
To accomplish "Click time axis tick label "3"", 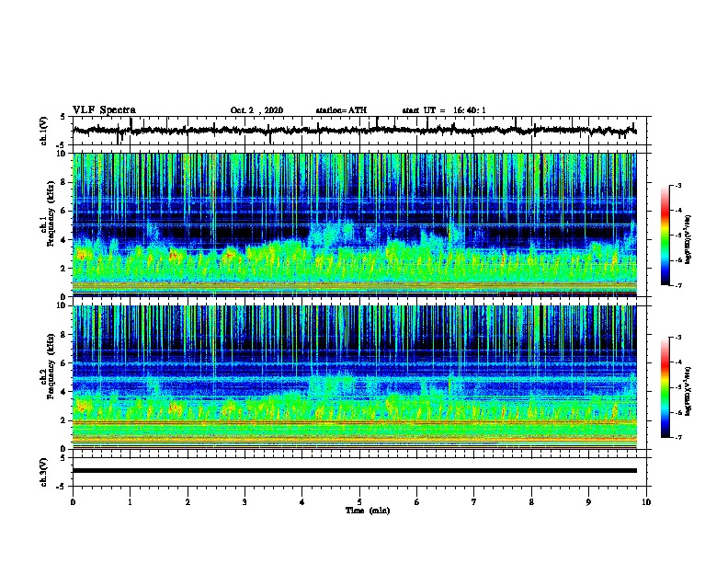I will pos(245,502).
